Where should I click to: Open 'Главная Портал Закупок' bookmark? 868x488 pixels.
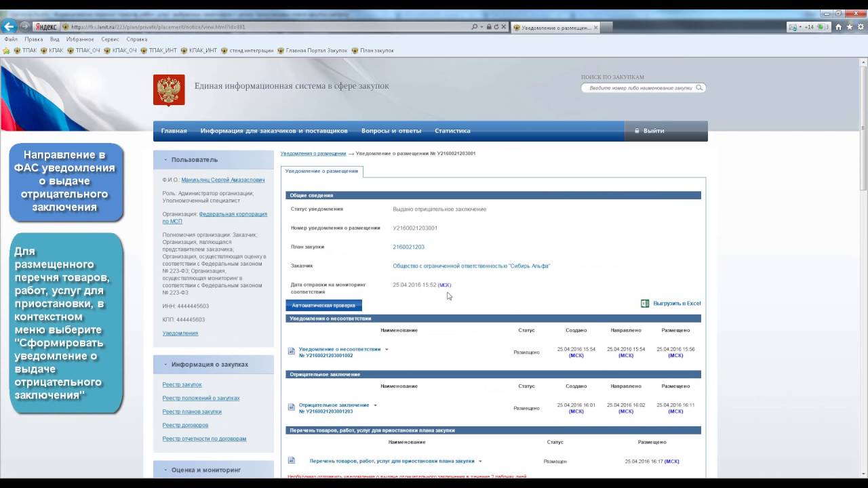tap(313, 50)
